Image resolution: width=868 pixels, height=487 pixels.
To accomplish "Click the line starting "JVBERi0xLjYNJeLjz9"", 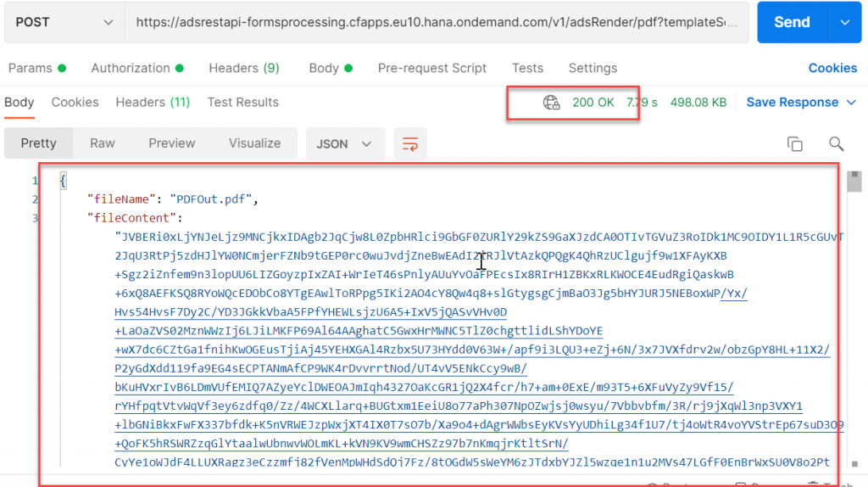I will click(x=479, y=237).
